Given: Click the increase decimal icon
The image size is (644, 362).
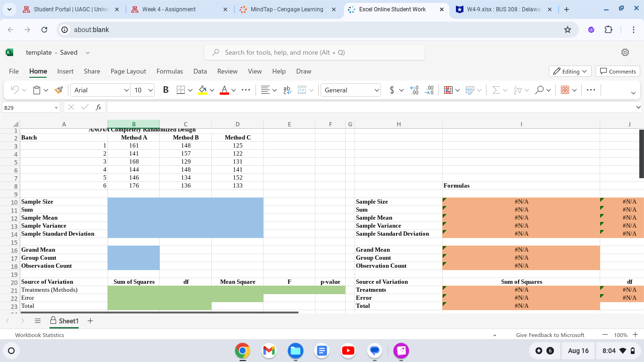Looking at the screenshot, I should click(x=414, y=90).
